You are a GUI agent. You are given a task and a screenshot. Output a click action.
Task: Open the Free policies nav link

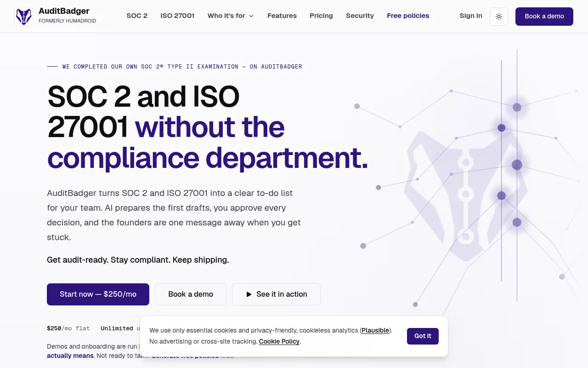(408, 16)
